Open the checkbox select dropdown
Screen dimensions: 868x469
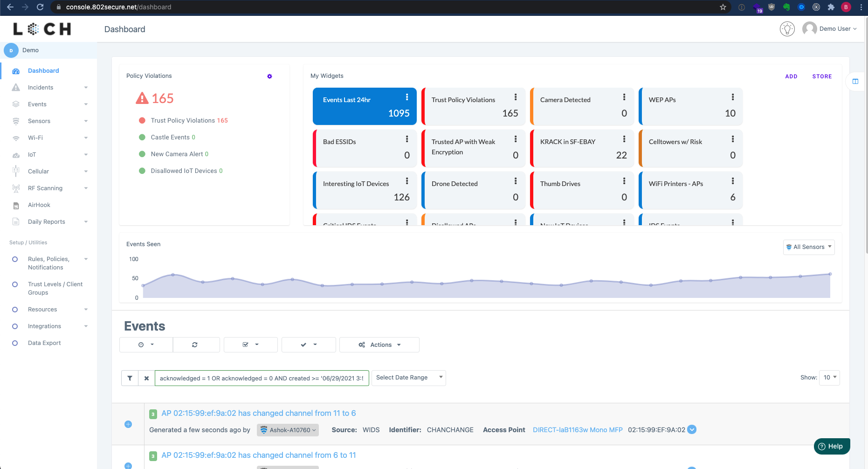251,345
